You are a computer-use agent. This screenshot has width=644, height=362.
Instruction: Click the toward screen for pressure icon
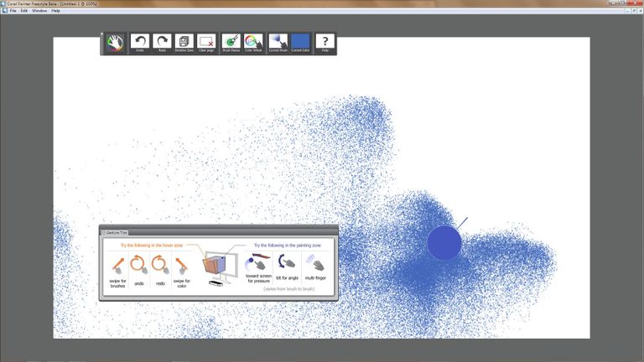(x=259, y=261)
